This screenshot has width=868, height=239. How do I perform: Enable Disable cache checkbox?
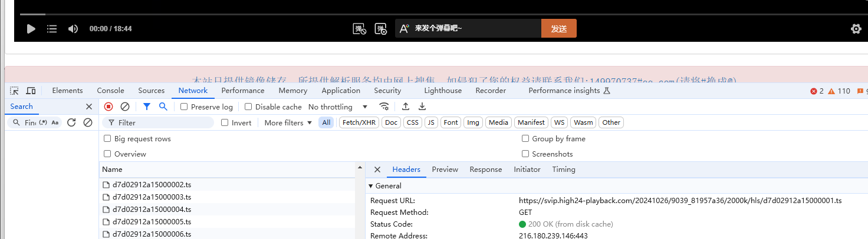248,107
